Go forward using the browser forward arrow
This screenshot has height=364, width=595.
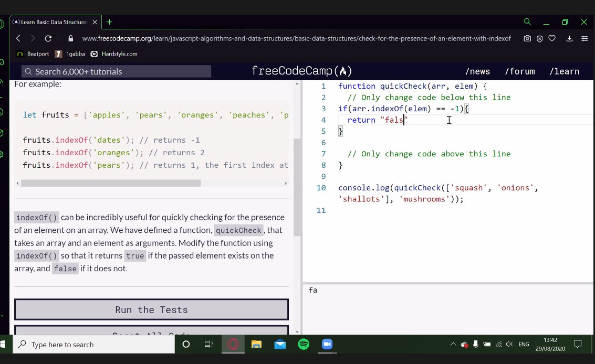pyautogui.click(x=33, y=38)
